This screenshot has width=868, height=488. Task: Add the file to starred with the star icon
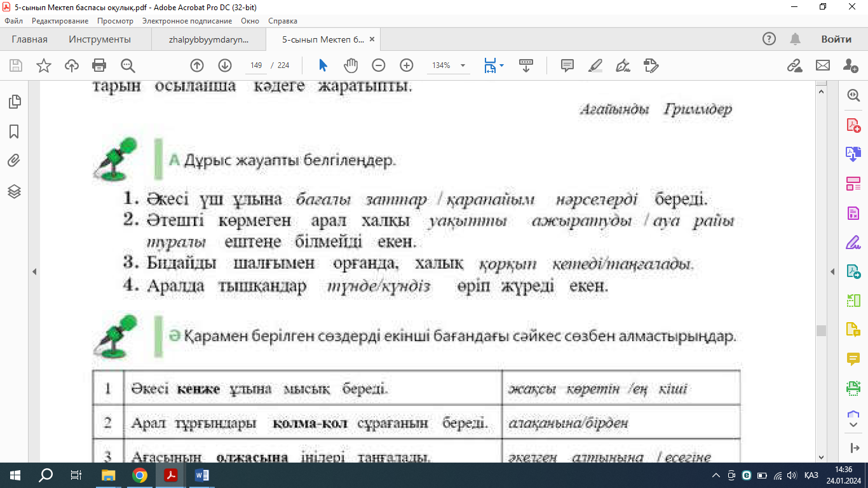pos(44,65)
